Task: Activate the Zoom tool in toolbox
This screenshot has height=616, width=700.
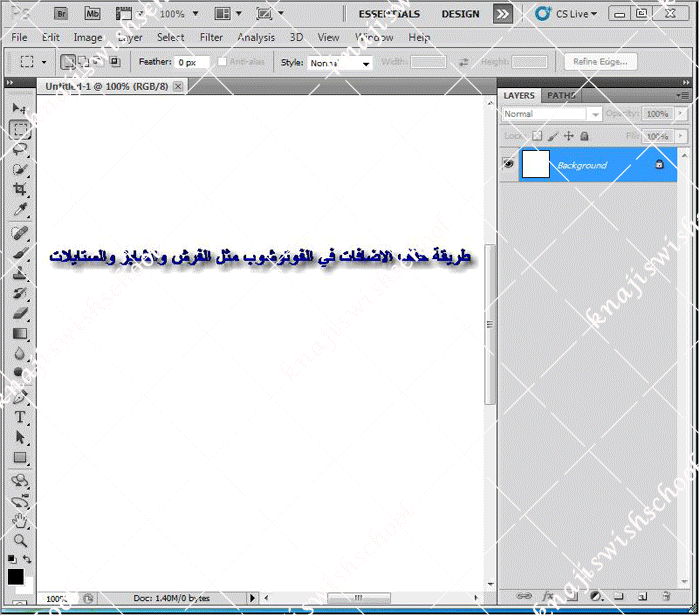Action: [19, 539]
